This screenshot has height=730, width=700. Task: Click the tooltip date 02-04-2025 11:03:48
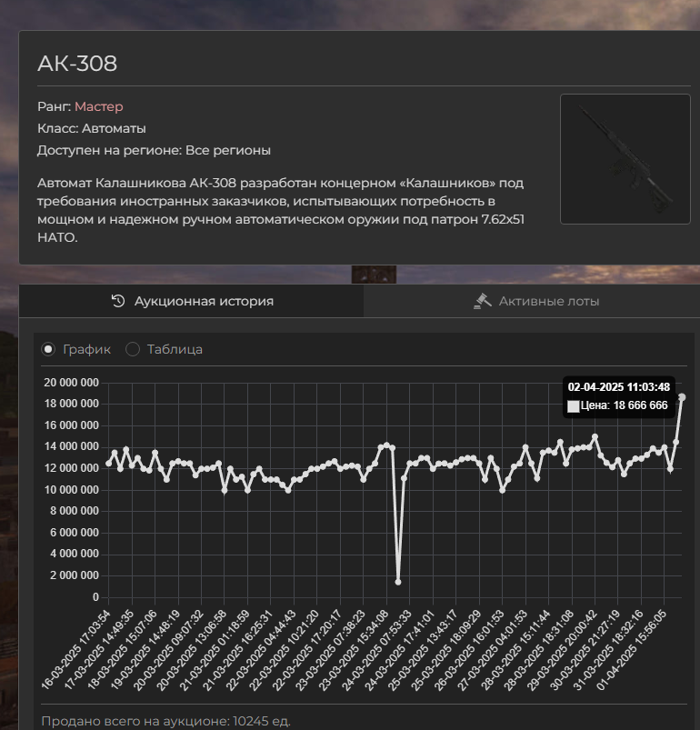618,387
